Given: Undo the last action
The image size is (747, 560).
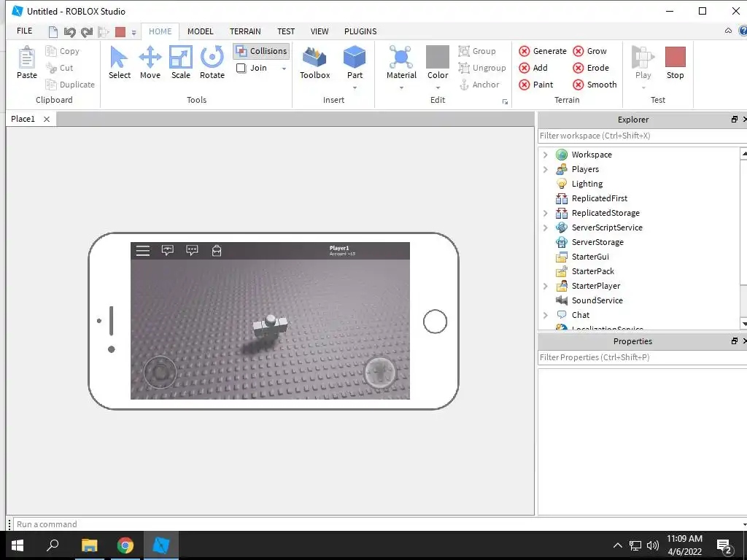Looking at the screenshot, I should pos(70,32).
